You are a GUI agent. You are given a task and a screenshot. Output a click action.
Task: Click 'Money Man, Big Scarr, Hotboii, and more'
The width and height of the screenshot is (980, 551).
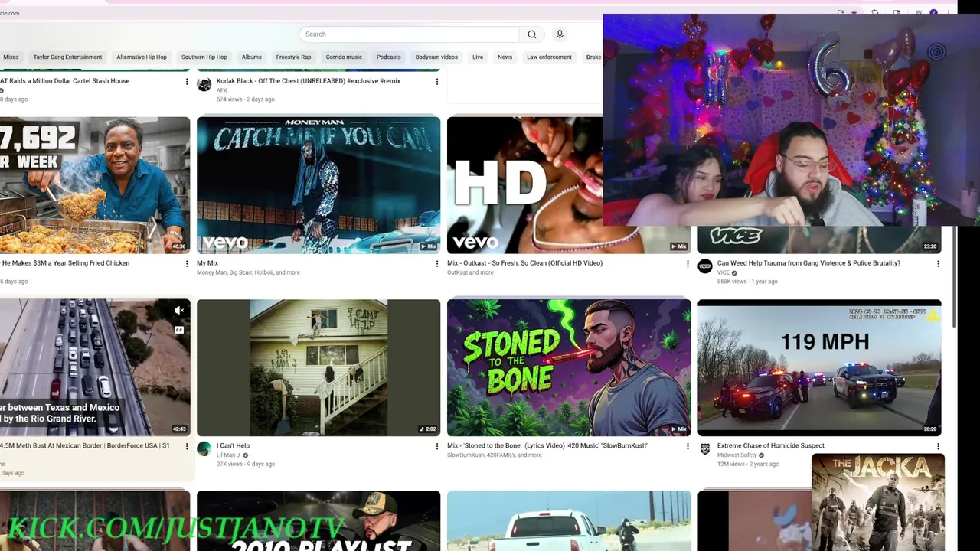(x=248, y=272)
